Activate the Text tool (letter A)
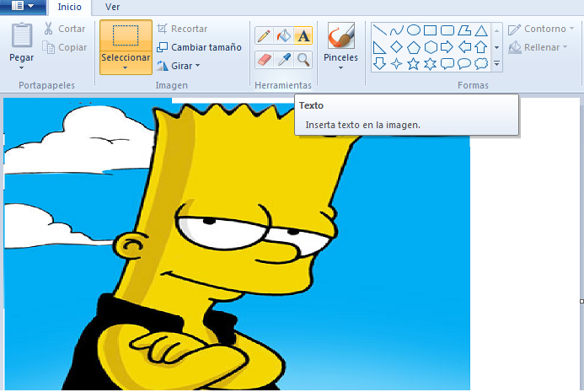Viewport: 584px width, 392px height. 303,36
